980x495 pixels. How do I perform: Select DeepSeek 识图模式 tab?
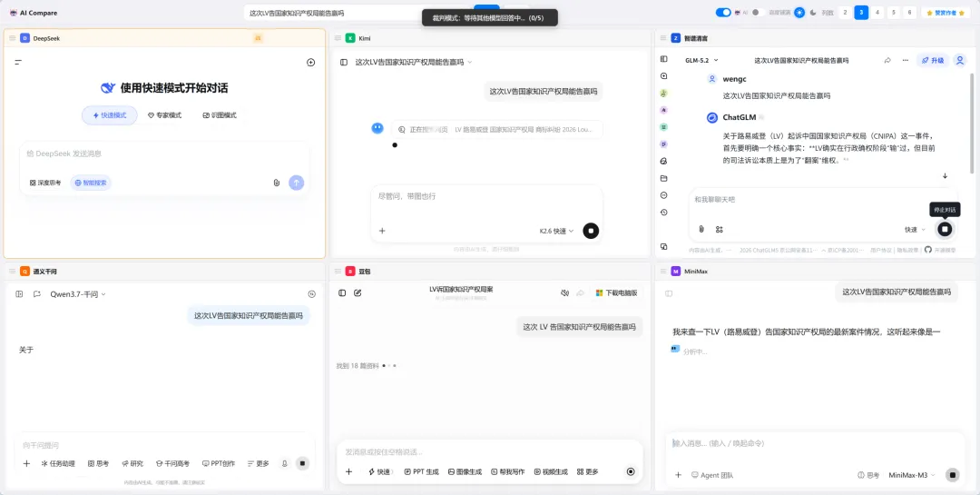tap(220, 115)
